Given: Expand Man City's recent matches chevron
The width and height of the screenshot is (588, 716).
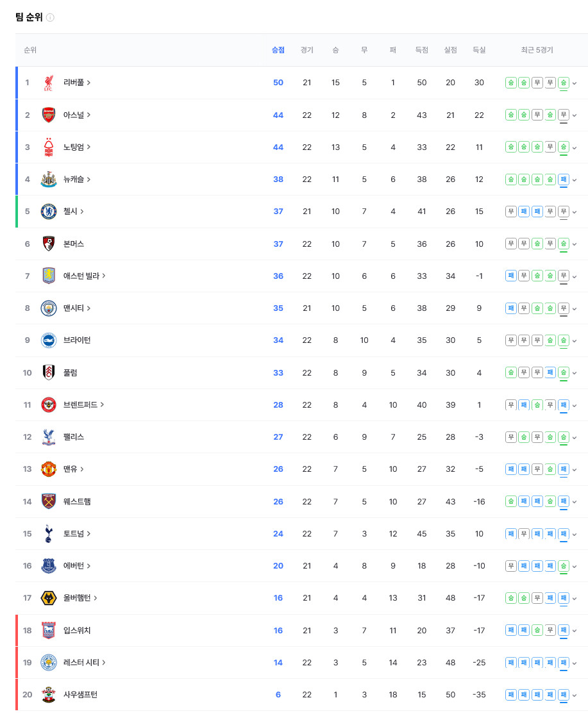Looking at the screenshot, I should pyautogui.click(x=573, y=309).
